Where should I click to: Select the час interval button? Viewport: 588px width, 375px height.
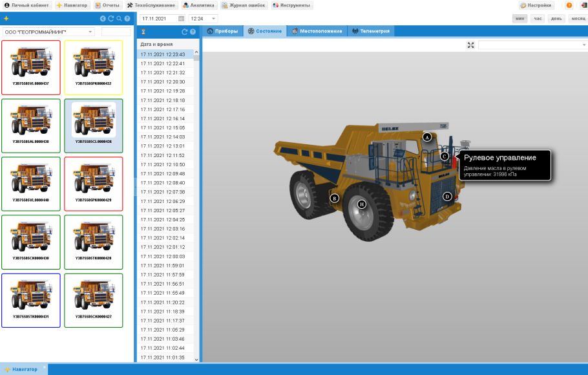[538, 18]
